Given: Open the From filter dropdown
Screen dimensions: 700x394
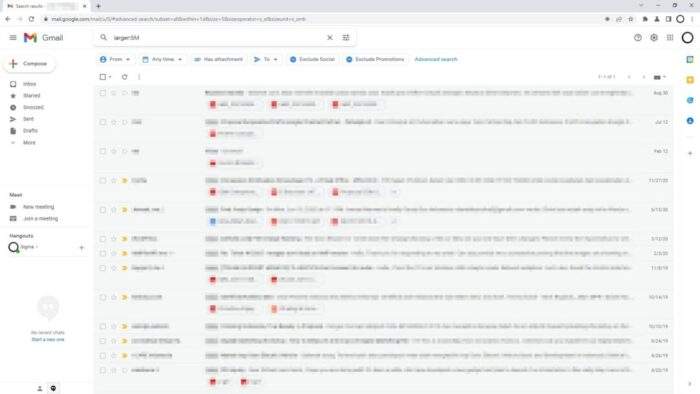Looking at the screenshot, I should [115, 59].
